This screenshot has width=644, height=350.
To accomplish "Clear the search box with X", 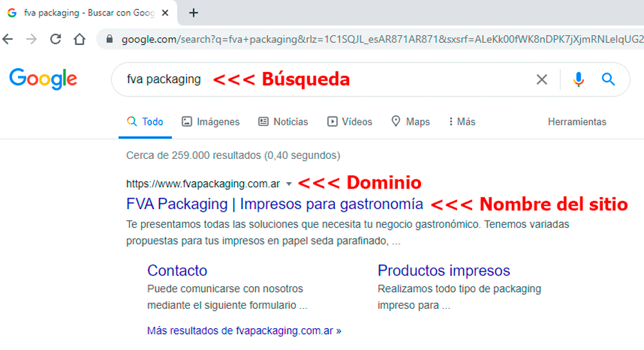I will click(542, 79).
